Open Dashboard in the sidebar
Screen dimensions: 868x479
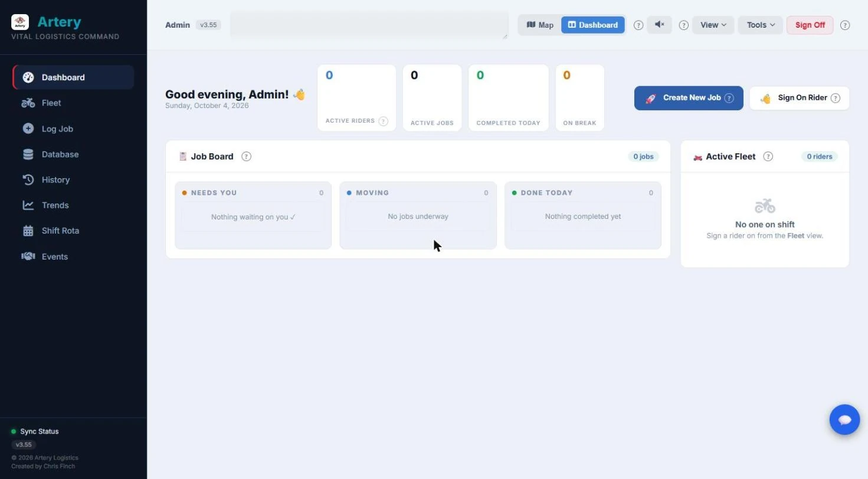pos(73,77)
